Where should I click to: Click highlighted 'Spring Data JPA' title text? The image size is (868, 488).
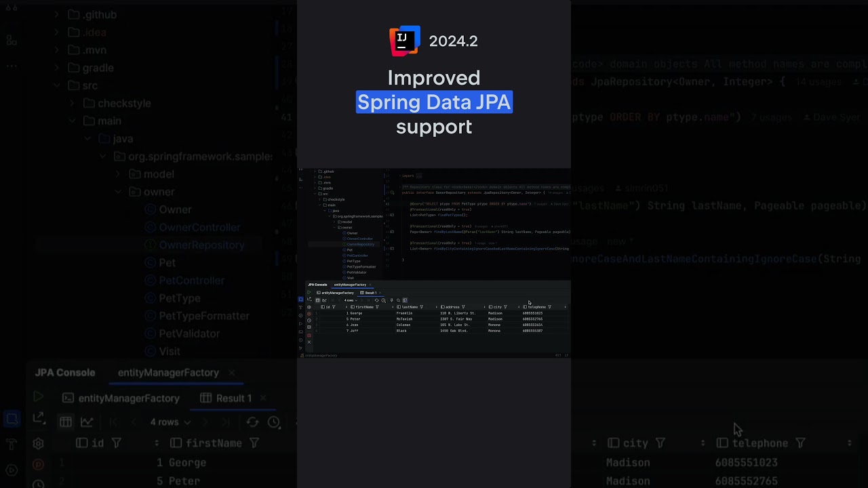click(434, 102)
